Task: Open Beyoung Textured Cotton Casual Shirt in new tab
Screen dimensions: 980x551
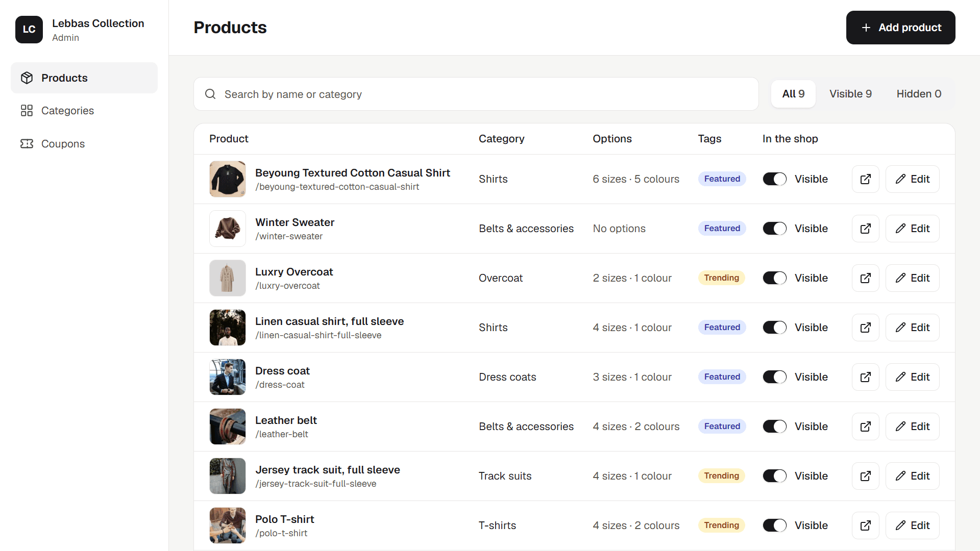Action: coord(866,179)
